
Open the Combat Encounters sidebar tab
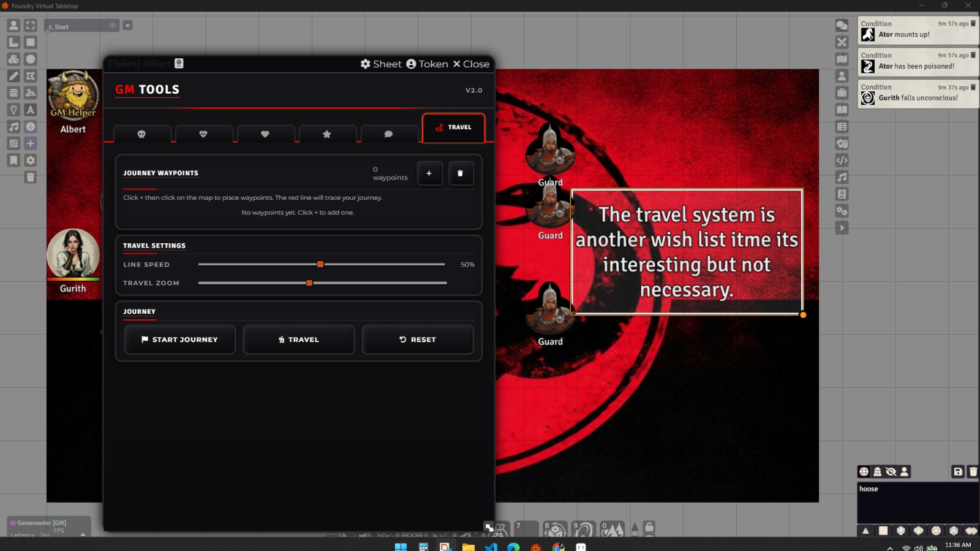click(x=842, y=42)
